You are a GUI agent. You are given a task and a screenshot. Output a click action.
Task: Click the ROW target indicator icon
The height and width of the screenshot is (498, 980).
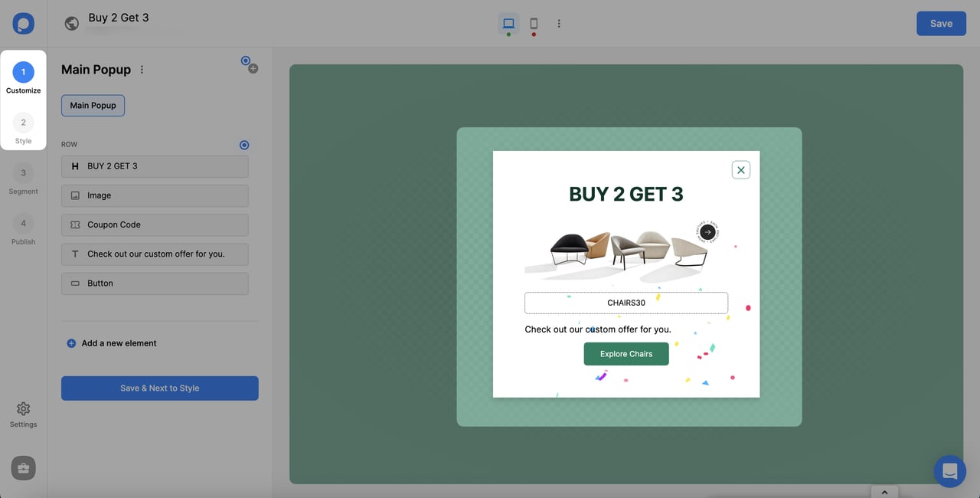[x=244, y=145]
